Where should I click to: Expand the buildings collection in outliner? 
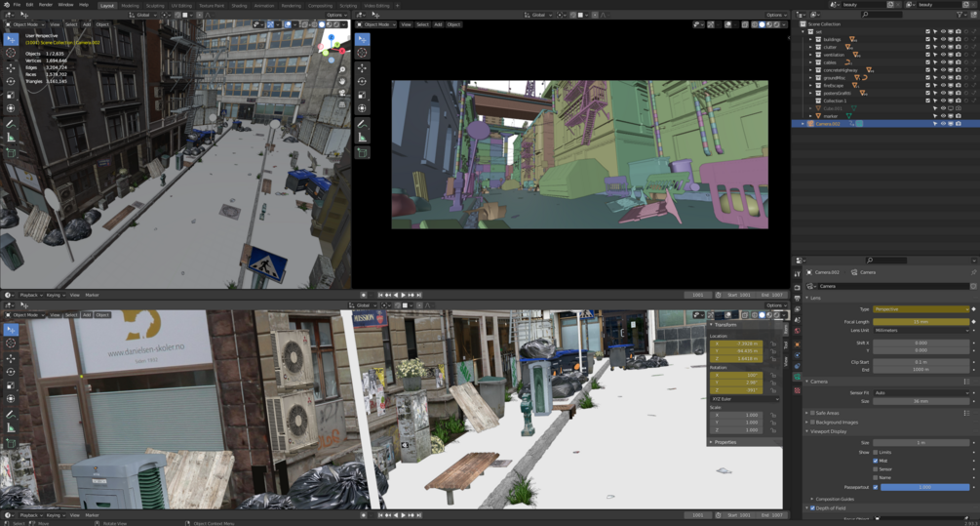[810, 39]
